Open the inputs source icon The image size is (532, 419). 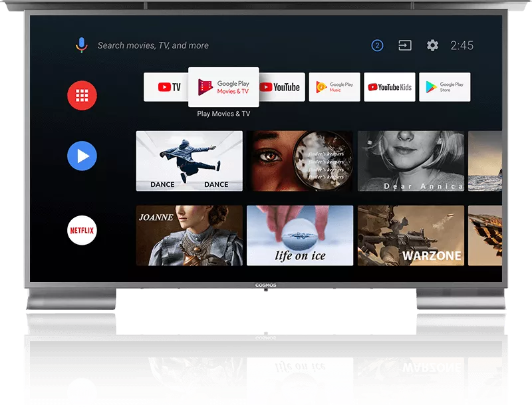405,45
